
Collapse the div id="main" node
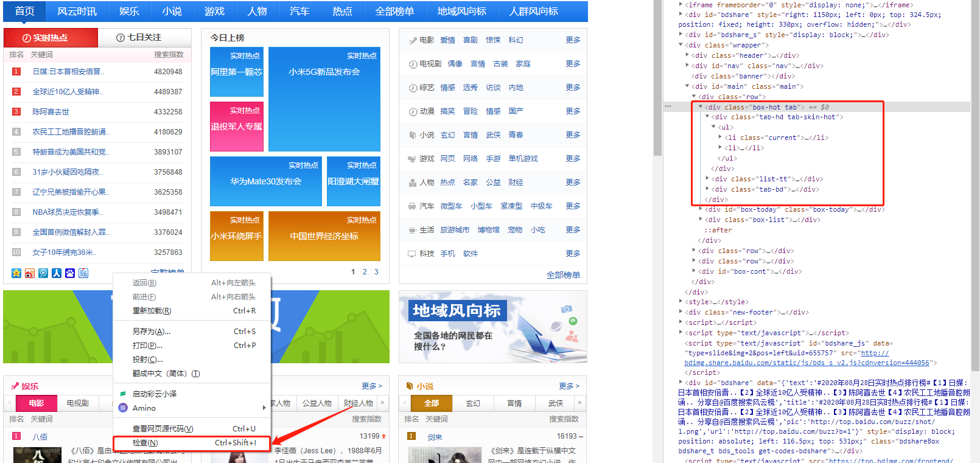688,86
